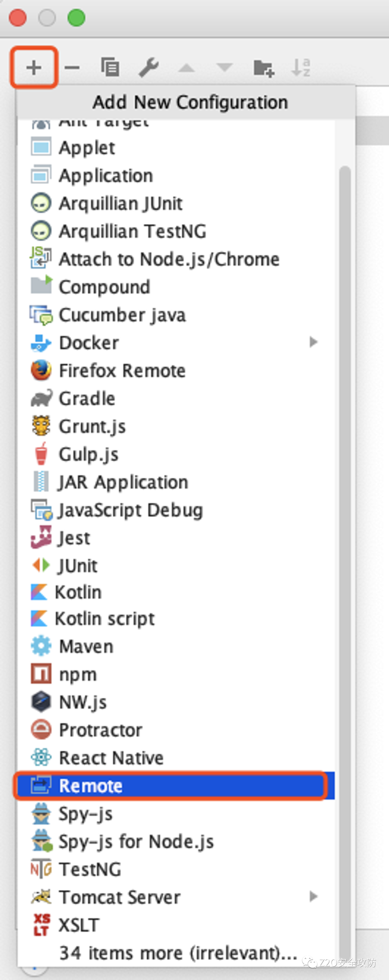Choose Spy-js from the list
The height and width of the screenshot is (980, 389).
pos(176,814)
